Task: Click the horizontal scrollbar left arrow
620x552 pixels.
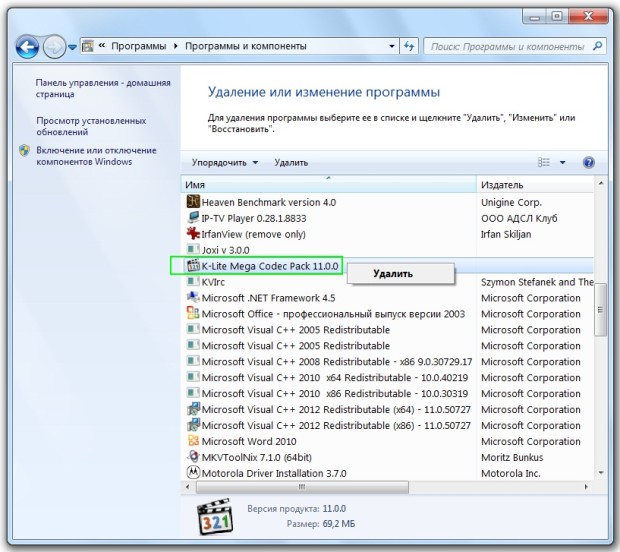Action: tap(187, 487)
